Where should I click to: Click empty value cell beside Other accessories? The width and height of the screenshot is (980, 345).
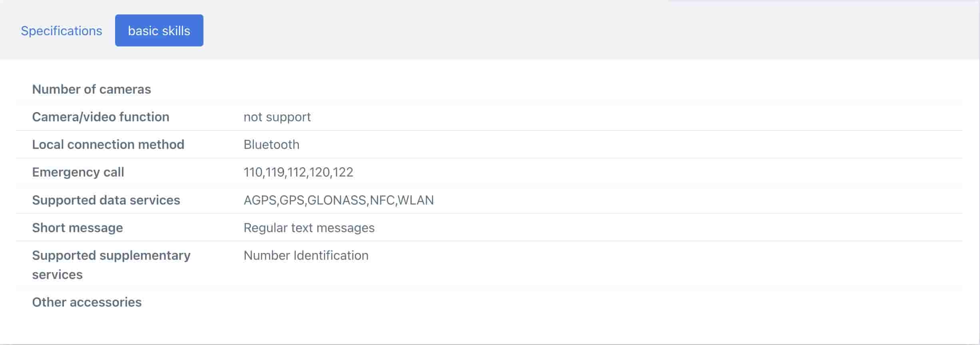point(480,302)
